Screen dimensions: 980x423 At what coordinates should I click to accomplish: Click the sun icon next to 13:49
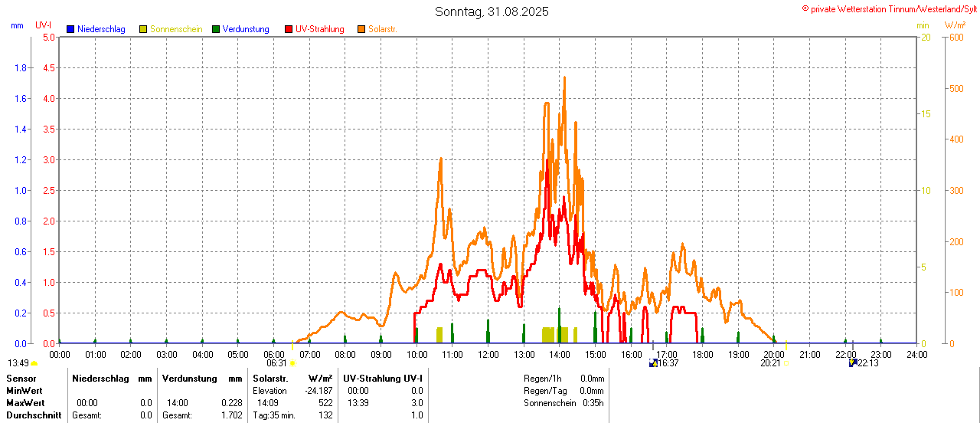coord(34,363)
